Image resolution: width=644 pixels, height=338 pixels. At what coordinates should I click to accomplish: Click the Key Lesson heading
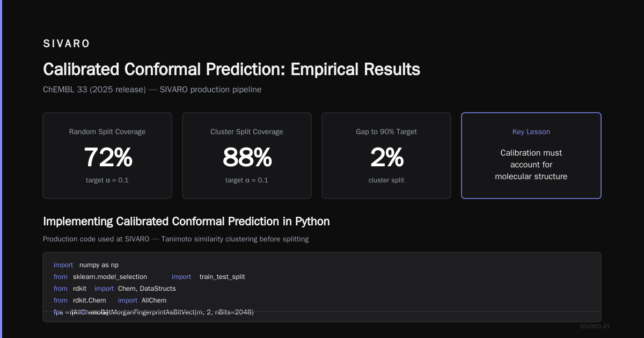531,131
